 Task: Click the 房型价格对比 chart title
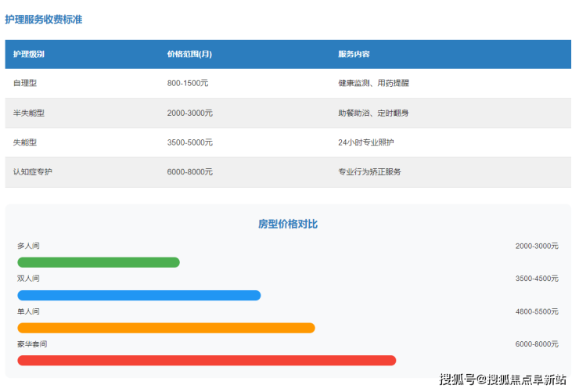[x=288, y=224]
